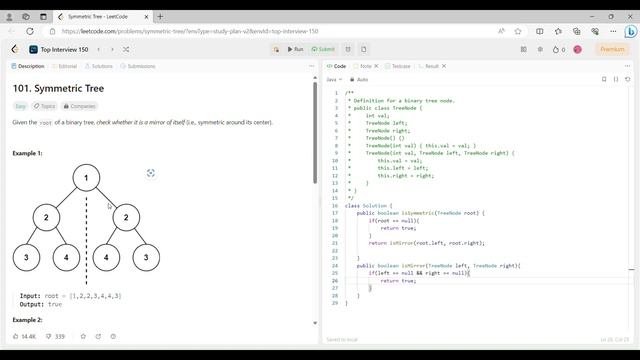This screenshot has width=640, height=360.
Task: Open the feedback help circle icon
Action: tap(113, 336)
